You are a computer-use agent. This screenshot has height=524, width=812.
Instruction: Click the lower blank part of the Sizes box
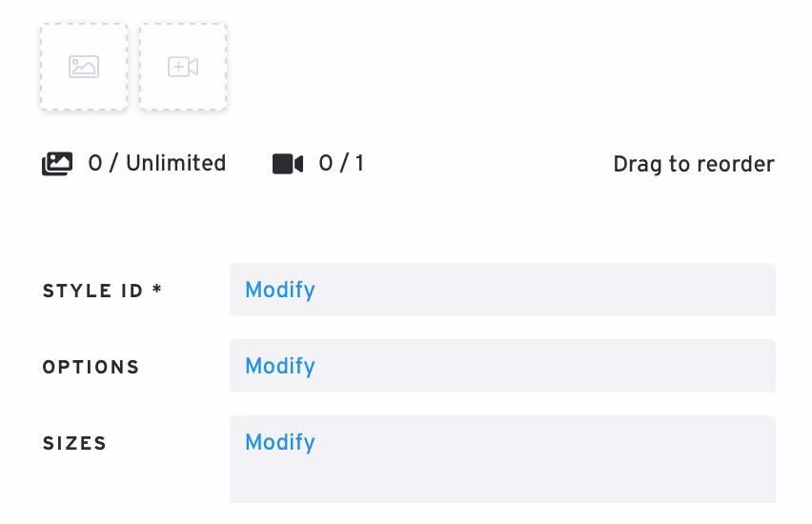[x=502, y=481]
